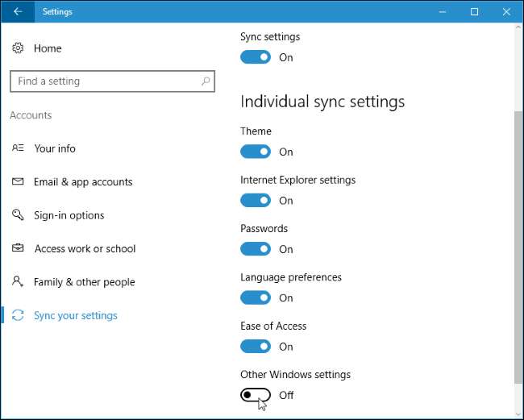Toggle Internet Explorer settings sync off
Image resolution: width=524 pixels, height=420 pixels.
(256, 201)
